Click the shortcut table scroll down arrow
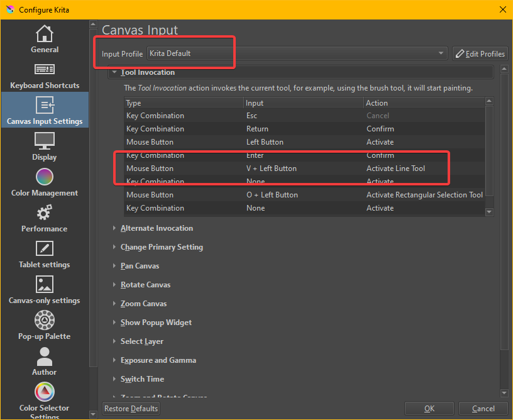This screenshot has width=513, height=420. tap(490, 213)
